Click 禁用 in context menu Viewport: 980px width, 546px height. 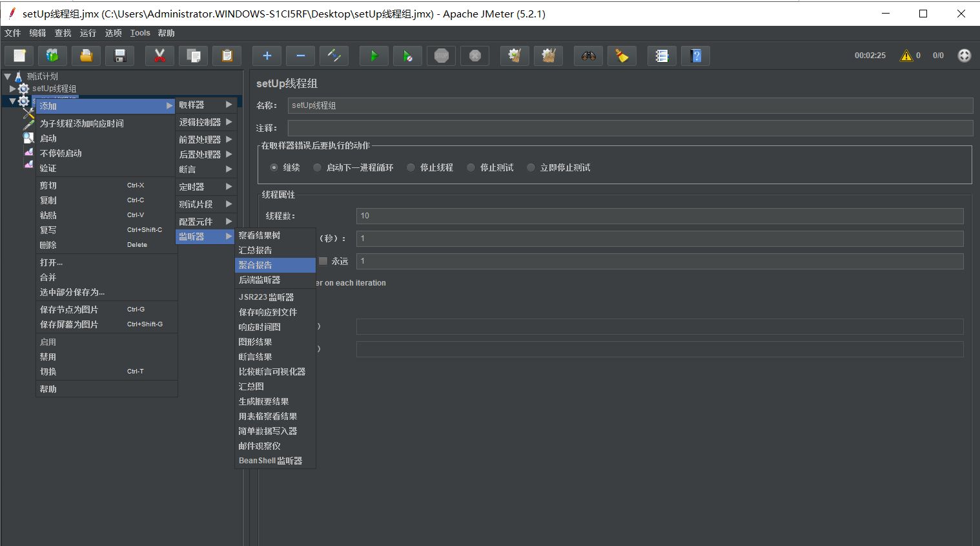click(106, 357)
